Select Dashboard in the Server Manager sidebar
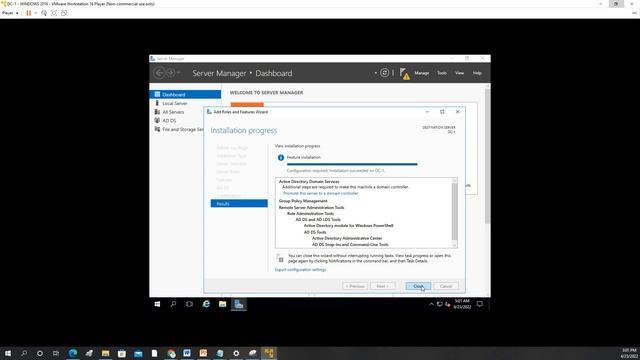 (x=185, y=94)
